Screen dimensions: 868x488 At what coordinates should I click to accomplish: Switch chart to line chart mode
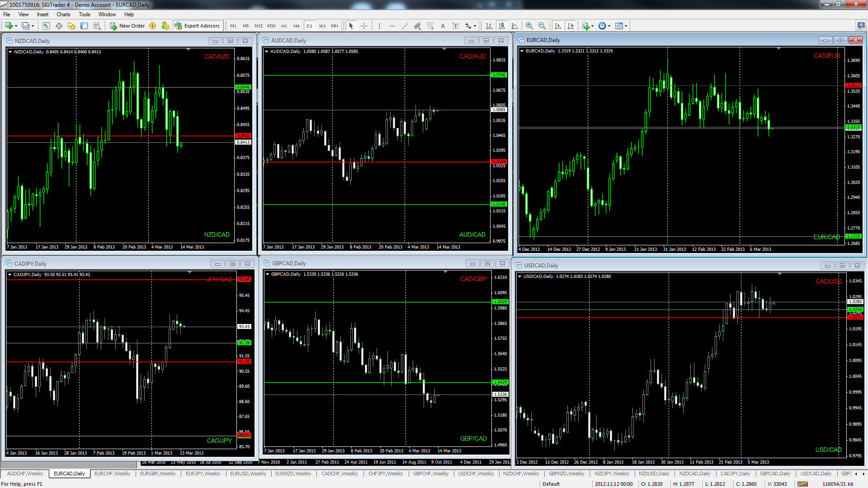click(514, 26)
